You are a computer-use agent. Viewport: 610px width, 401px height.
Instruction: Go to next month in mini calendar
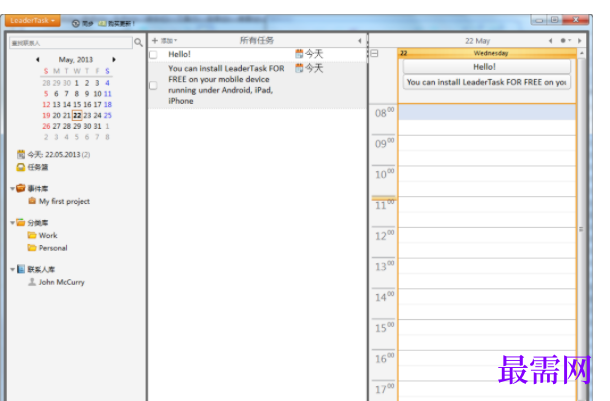point(114,60)
